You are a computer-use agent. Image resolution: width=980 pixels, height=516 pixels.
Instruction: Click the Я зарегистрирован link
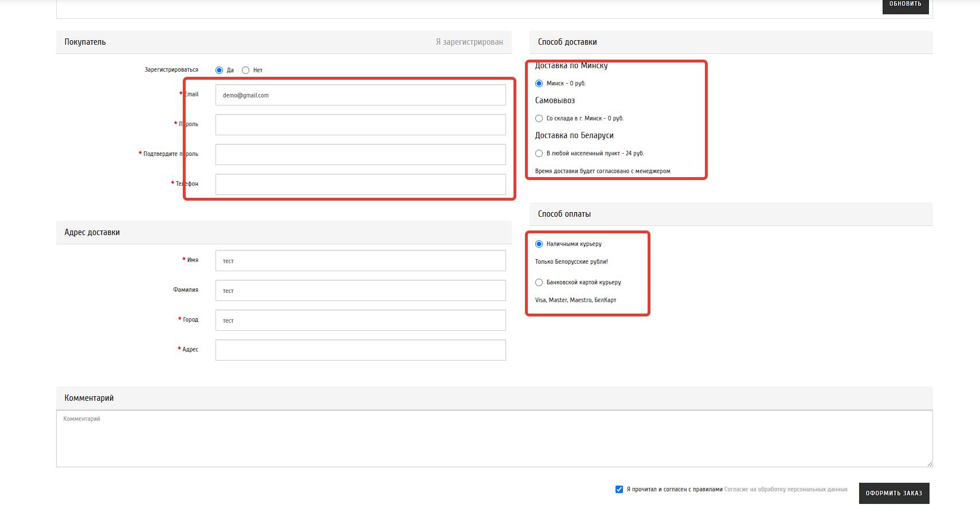point(469,42)
